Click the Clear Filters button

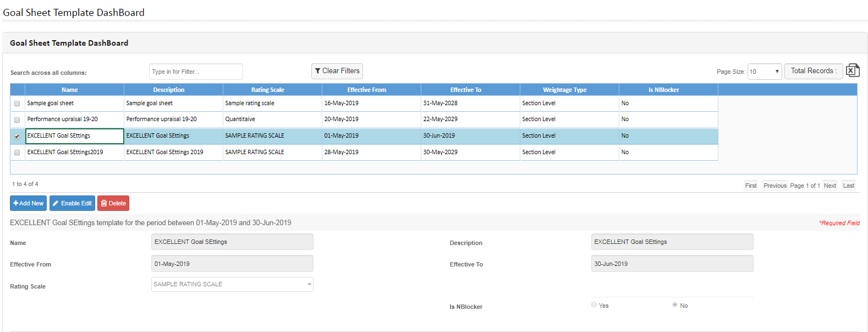pyautogui.click(x=337, y=71)
